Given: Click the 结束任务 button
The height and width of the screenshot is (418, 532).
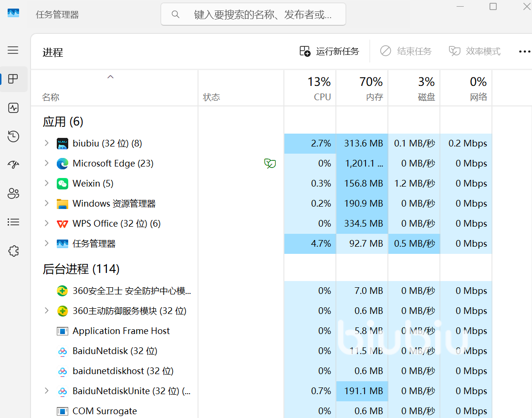Looking at the screenshot, I should tap(406, 52).
